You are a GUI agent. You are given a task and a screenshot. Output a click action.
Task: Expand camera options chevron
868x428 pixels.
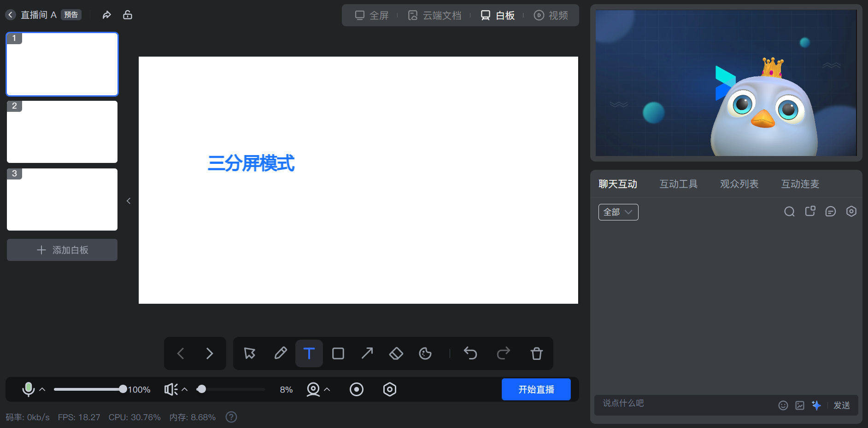pos(327,389)
